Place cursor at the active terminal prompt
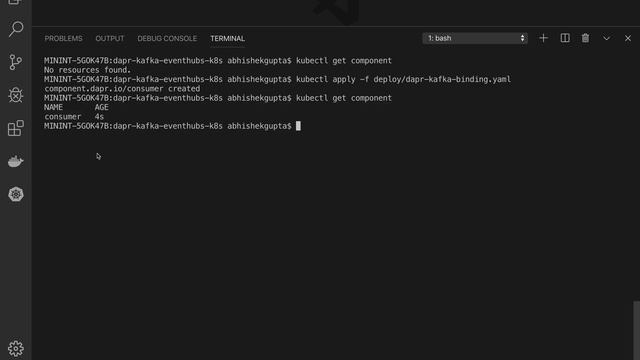Image resolution: width=640 pixels, height=360 pixels. pyautogui.click(x=298, y=126)
